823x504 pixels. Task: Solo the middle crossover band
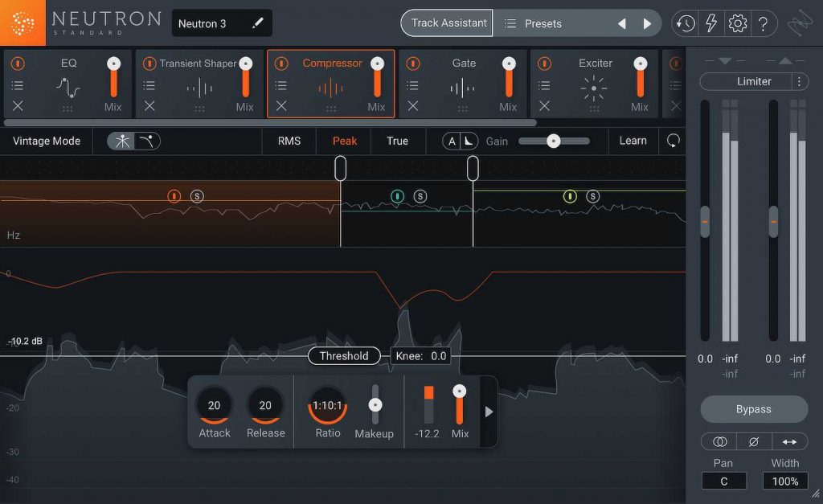pos(420,195)
